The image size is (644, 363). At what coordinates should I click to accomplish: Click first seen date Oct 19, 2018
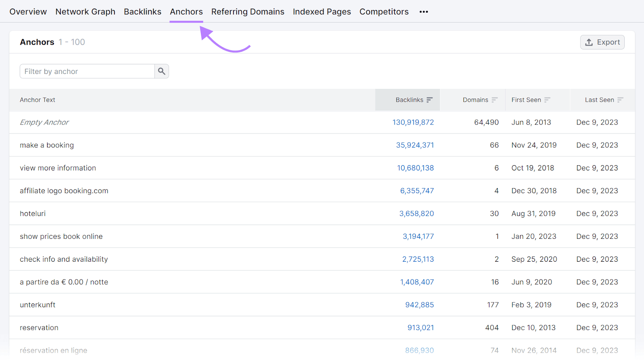[x=533, y=168]
